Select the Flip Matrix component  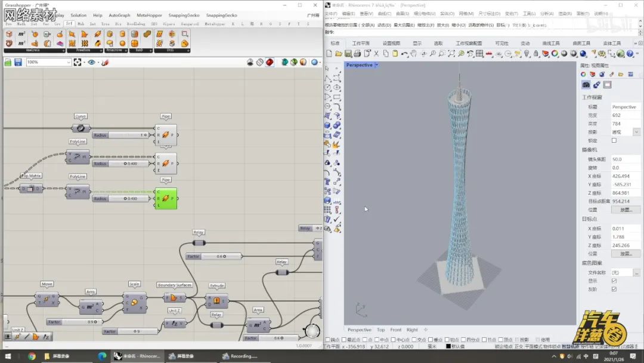(x=31, y=188)
